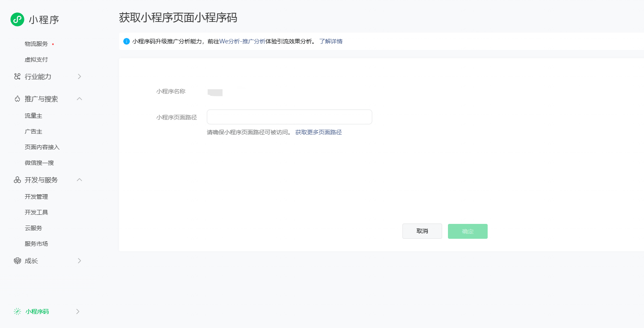This screenshot has width=644, height=328.
Task: Select 行业能力 menu label
Action: coord(38,76)
